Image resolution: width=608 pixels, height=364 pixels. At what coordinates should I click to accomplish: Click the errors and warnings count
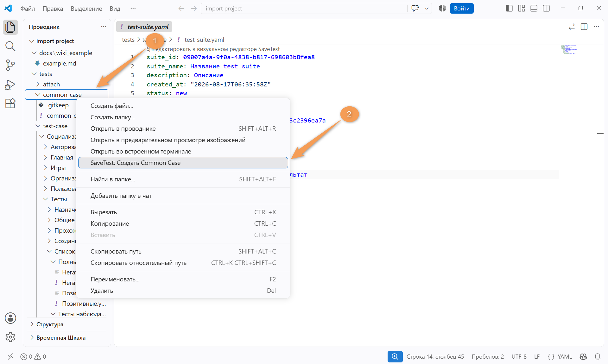coord(33,357)
